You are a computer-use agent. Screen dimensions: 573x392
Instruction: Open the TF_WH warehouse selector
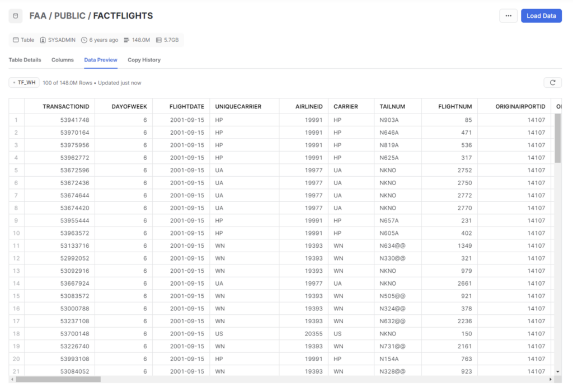tap(23, 82)
